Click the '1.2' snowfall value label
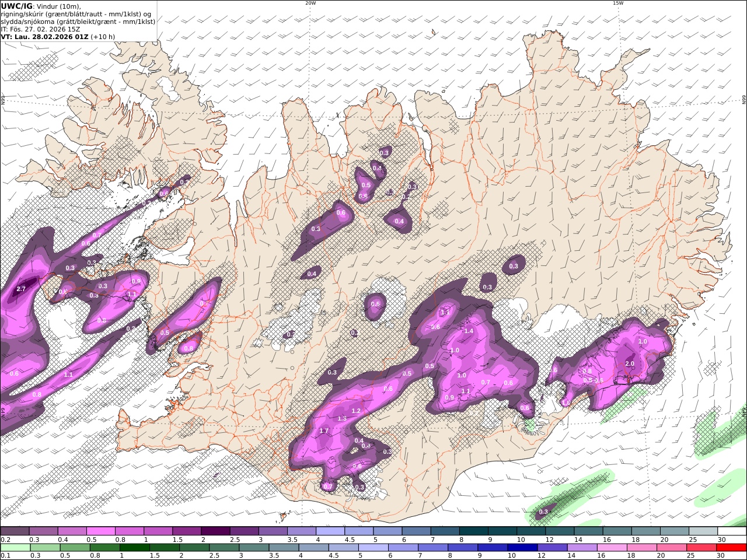This screenshot has height=560, width=747. 356,411
